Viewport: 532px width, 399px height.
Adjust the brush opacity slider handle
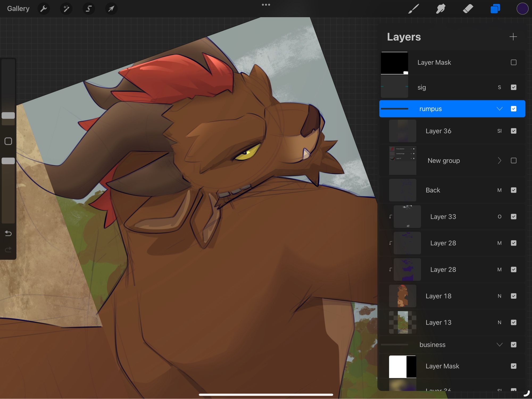point(8,161)
